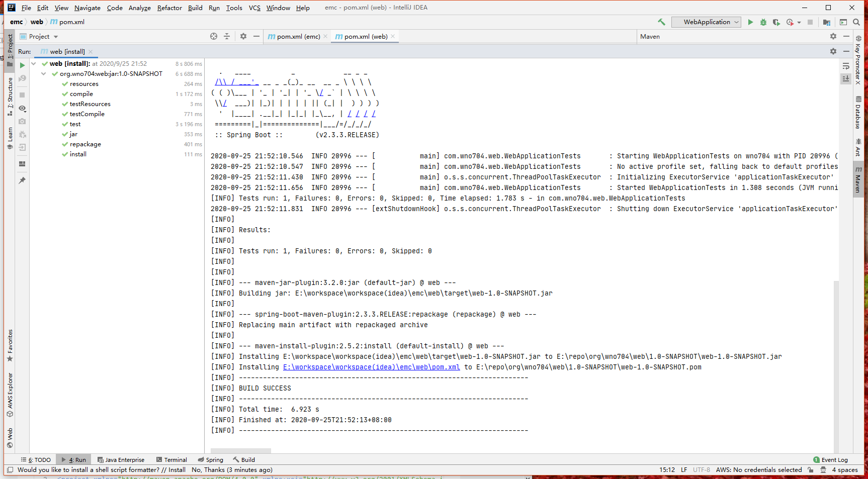Expand the Project view dropdown
Viewport: 868px width, 479px height.
(x=56, y=37)
